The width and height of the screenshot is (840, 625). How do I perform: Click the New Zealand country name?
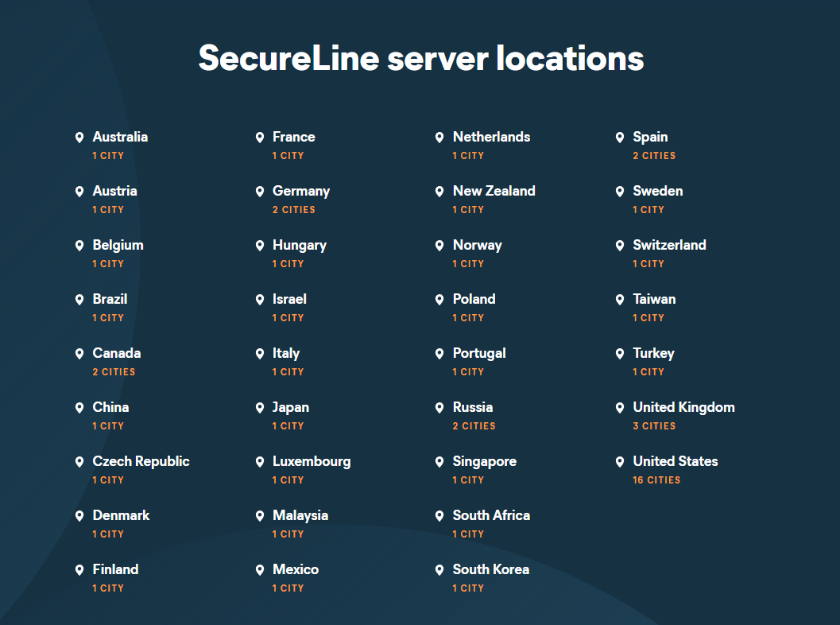tap(494, 191)
